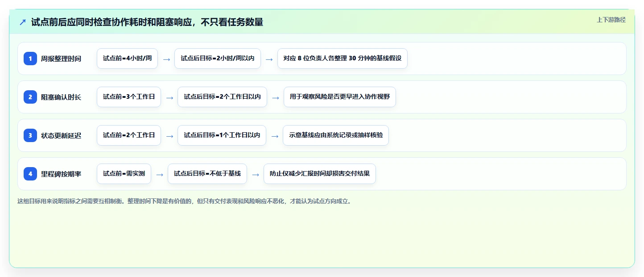Click the chip 试点前=2个工作日
This screenshot has height=277, width=644.
129,135
